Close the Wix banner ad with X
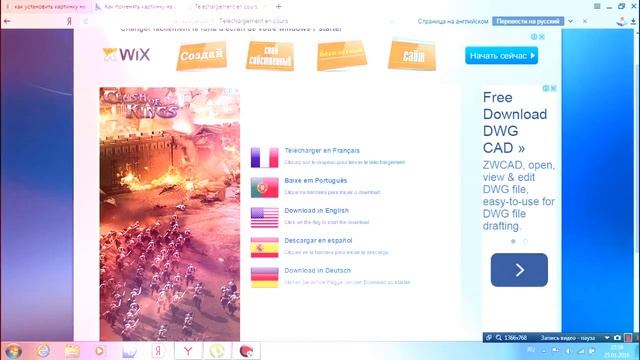640x360 pixels. (x=542, y=37)
